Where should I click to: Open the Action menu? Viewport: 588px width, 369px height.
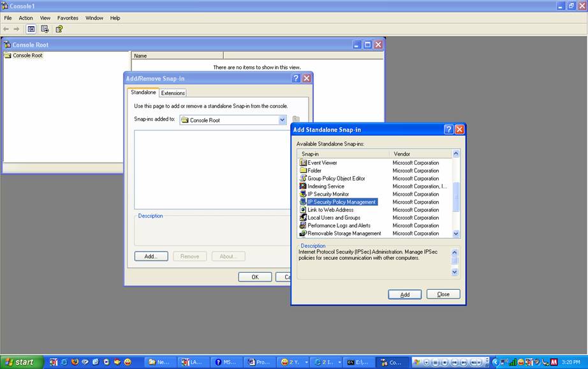(x=26, y=18)
